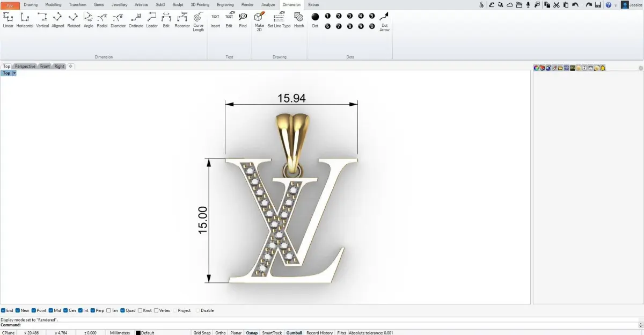Pick the Diameter dimension tool
The image size is (644, 335).
pos(118,20)
